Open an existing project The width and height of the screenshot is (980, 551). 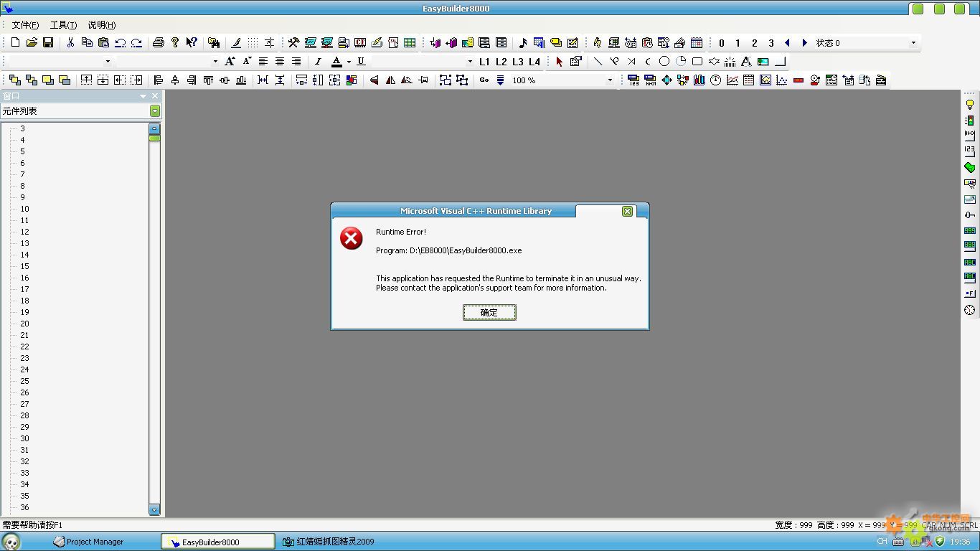tap(32, 43)
